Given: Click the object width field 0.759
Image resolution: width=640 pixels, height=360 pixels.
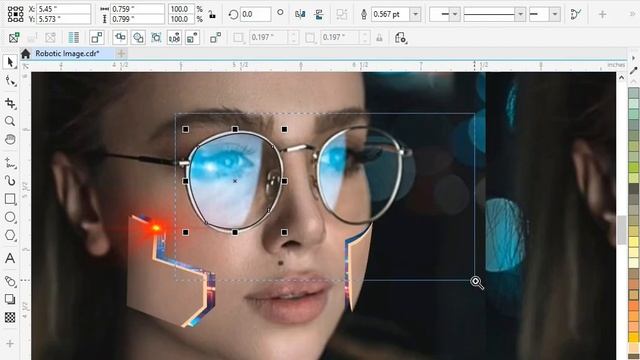Looking at the screenshot, I should coord(138,9).
